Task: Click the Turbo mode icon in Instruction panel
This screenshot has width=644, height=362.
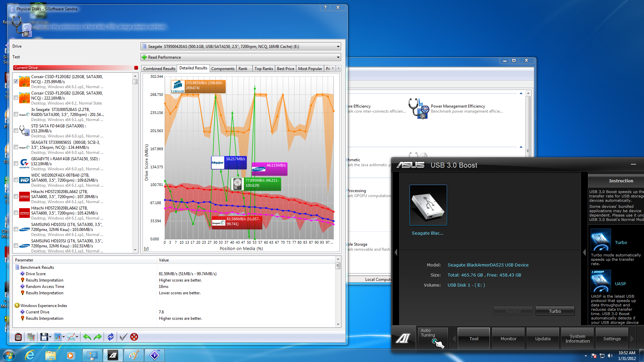Action: 601,240
